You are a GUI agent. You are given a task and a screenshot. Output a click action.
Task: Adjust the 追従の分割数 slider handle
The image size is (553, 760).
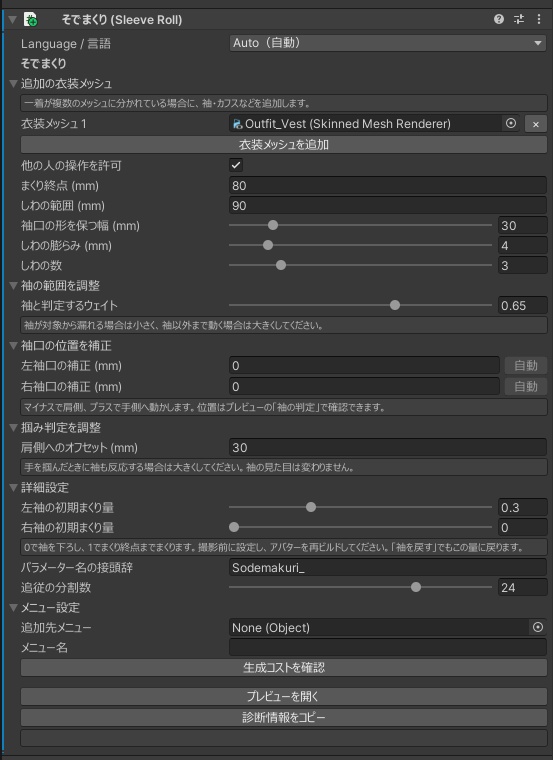point(416,587)
